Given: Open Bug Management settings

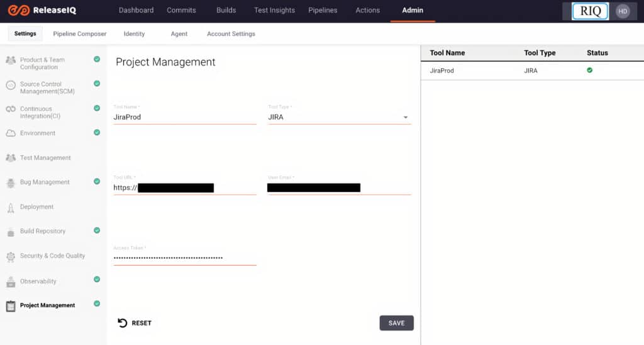Looking at the screenshot, I should [45, 182].
